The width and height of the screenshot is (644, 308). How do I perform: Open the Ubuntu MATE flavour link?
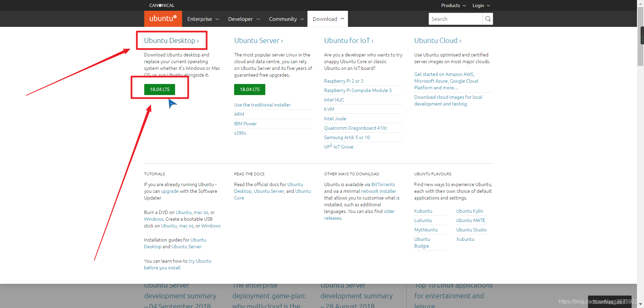[x=471, y=220]
